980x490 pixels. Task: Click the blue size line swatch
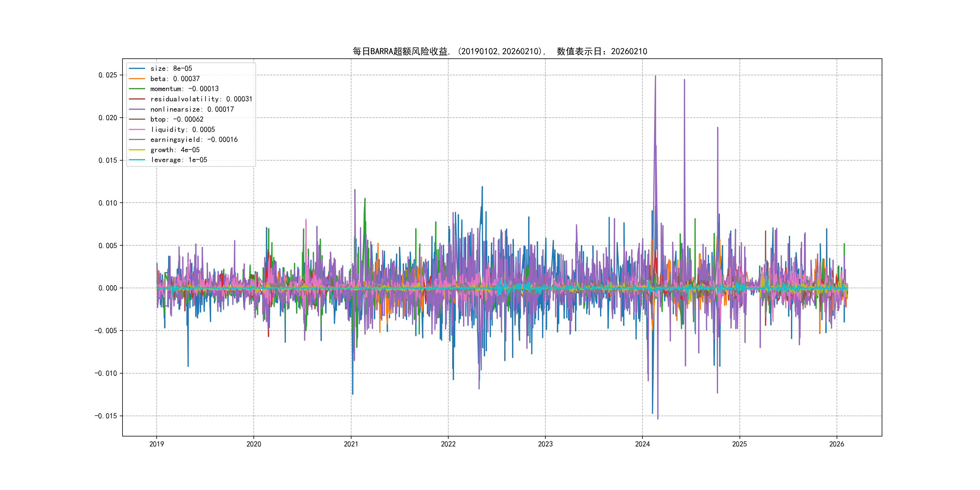pyautogui.click(x=137, y=68)
